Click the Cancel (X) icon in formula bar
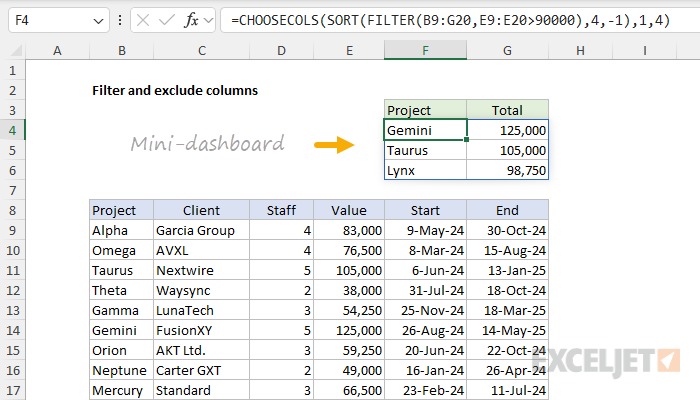Viewport: 700px width, 400px height. (x=143, y=20)
